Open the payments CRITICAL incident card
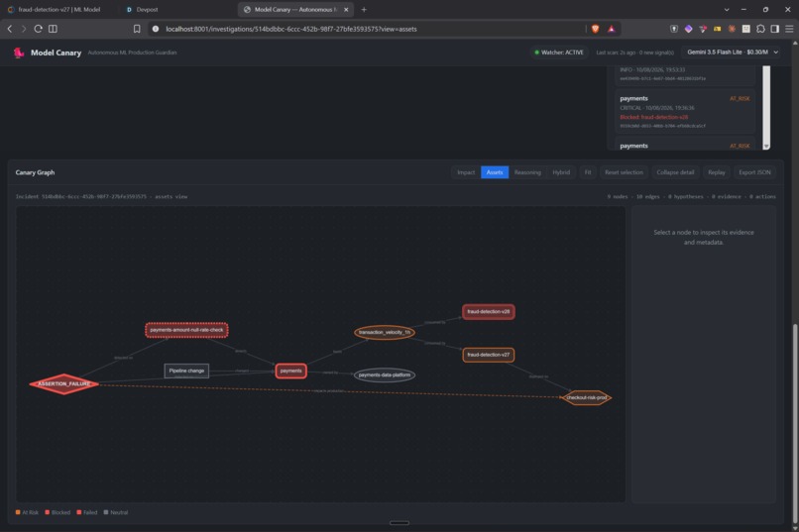799x532 pixels. 684,112
